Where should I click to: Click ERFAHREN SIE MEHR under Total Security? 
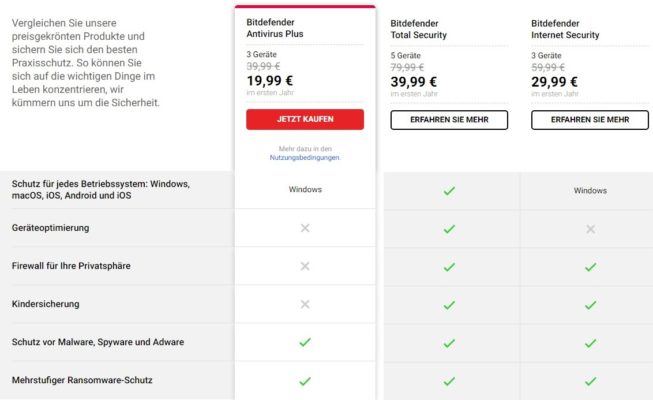[449, 120]
